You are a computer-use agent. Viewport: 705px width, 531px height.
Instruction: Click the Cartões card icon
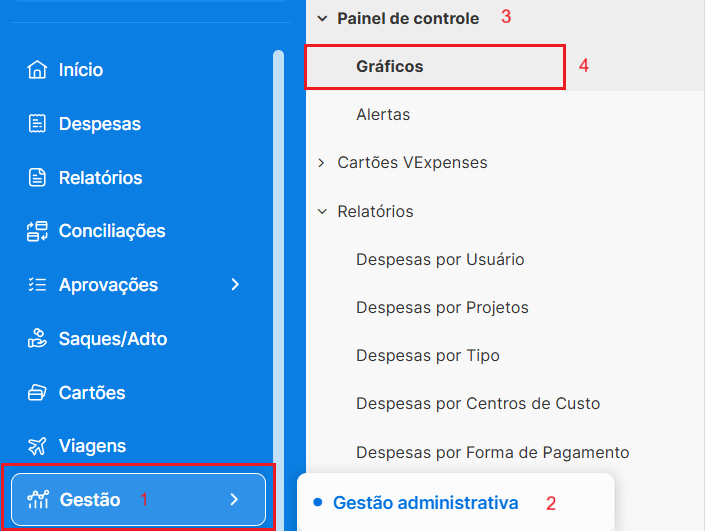pos(38,393)
